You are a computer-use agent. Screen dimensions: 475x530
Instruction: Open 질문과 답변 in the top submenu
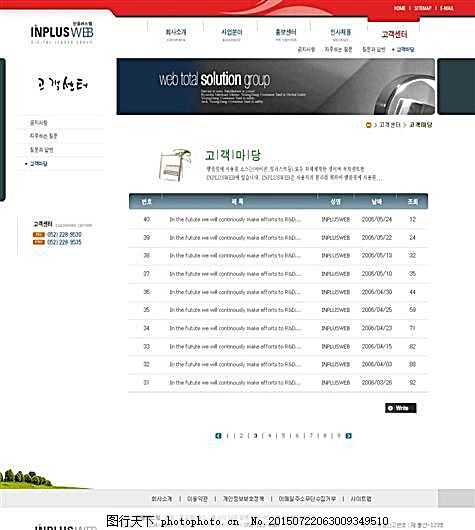click(374, 49)
